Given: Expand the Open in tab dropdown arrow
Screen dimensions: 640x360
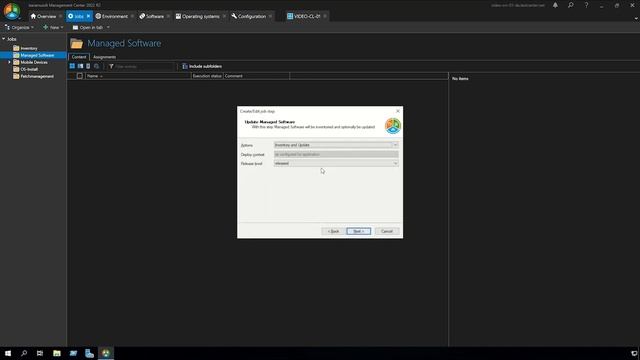Looking at the screenshot, I should [108, 27].
